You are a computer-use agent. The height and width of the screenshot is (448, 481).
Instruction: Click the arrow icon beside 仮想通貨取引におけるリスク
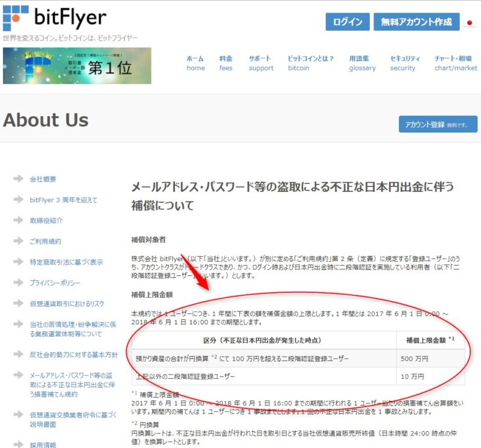[x=19, y=303]
